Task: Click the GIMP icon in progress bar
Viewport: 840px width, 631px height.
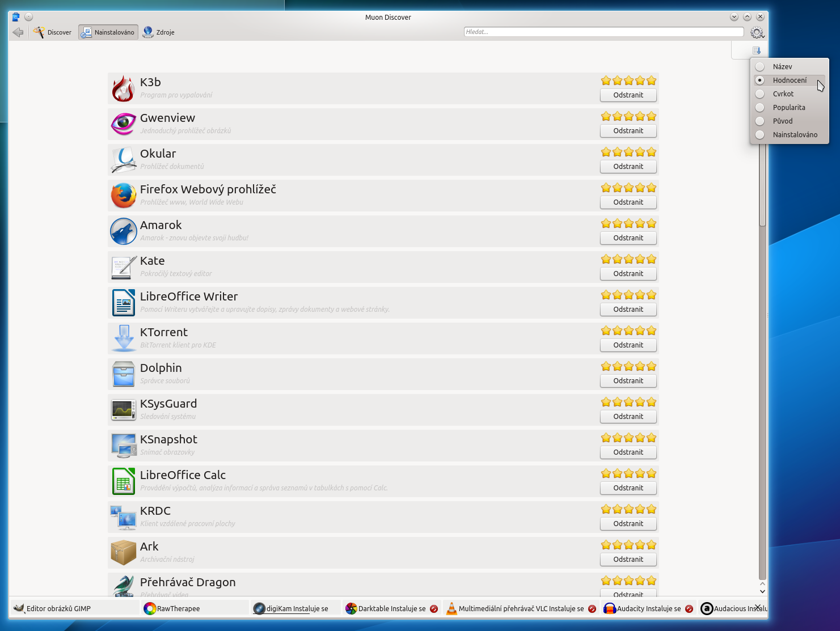Action: (x=19, y=608)
